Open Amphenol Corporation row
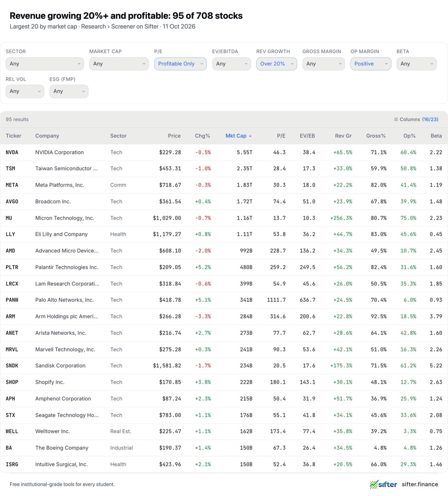 click(x=224, y=399)
